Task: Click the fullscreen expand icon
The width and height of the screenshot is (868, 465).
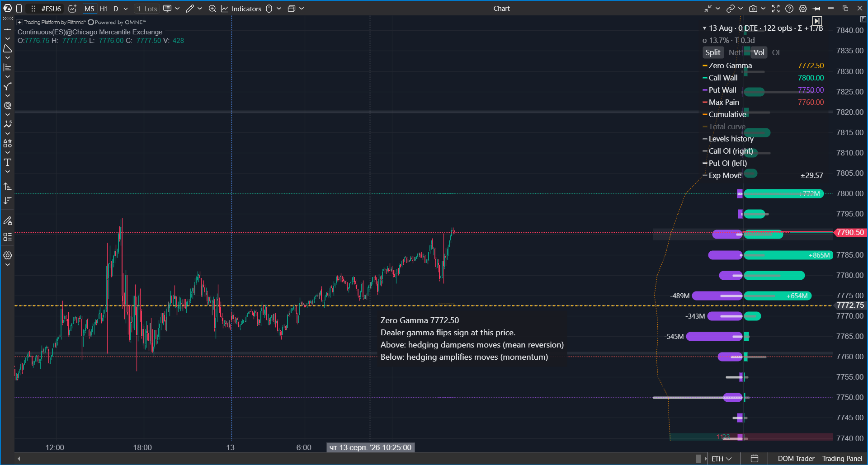Action: (776, 9)
